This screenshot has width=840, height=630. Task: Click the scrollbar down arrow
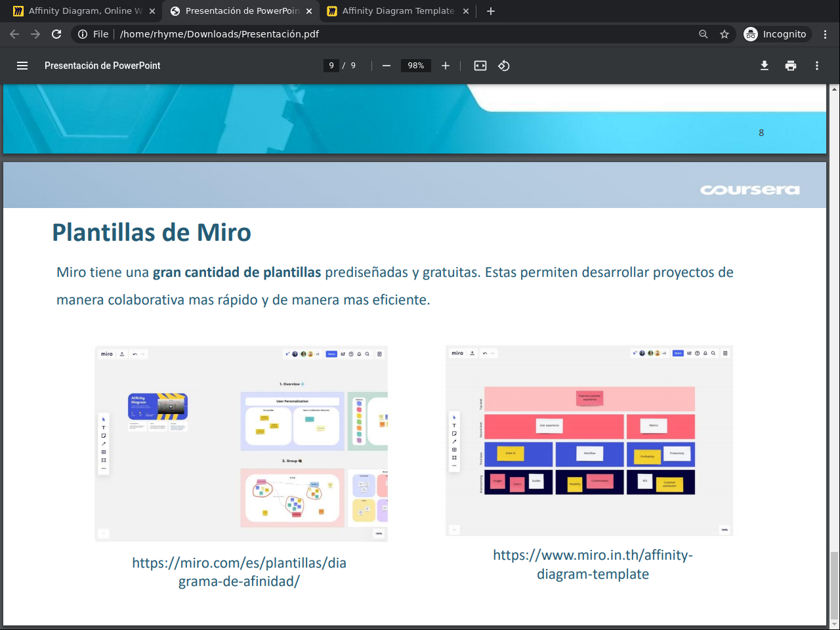835,624
